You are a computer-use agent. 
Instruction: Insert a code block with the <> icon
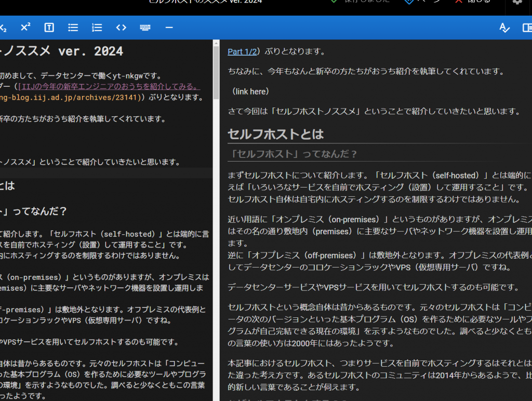click(x=121, y=28)
